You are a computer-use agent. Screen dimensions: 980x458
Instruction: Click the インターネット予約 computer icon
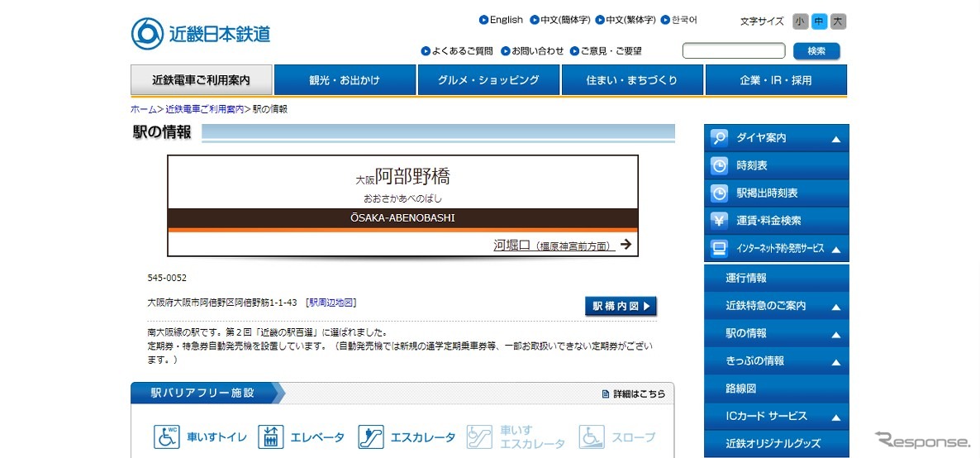pos(720,248)
